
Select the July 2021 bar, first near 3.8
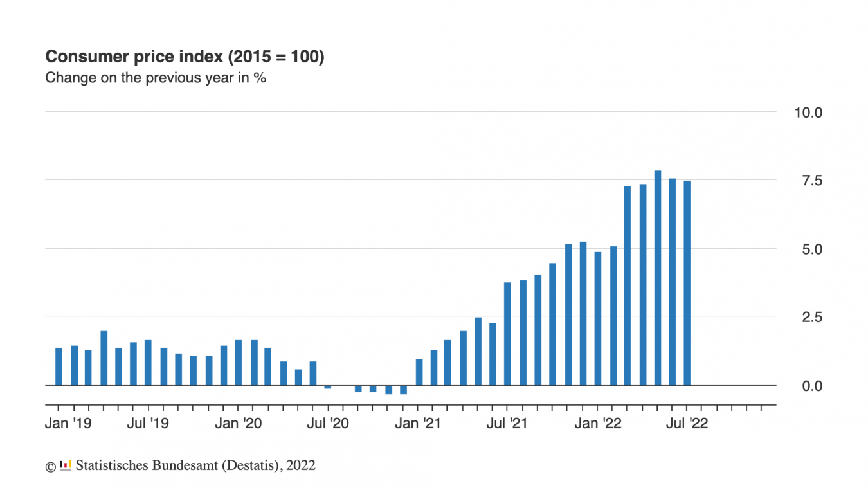click(507, 334)
